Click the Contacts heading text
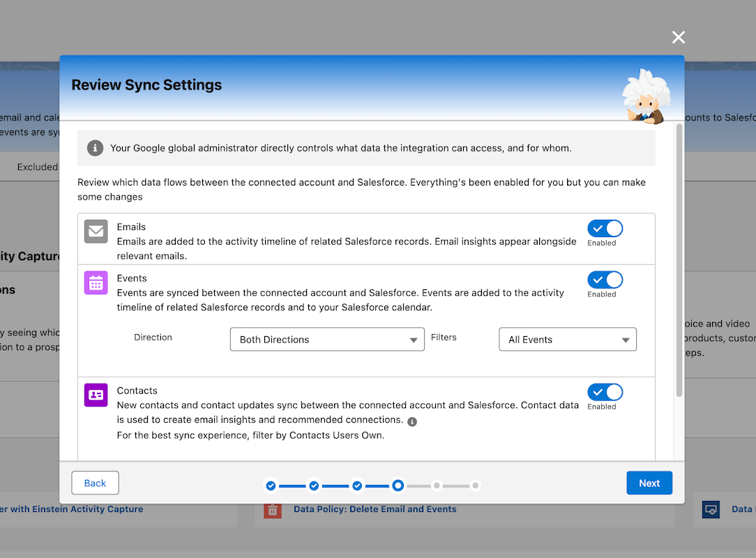The height and width of the screenshot is (558, 756). coord(137,391)
